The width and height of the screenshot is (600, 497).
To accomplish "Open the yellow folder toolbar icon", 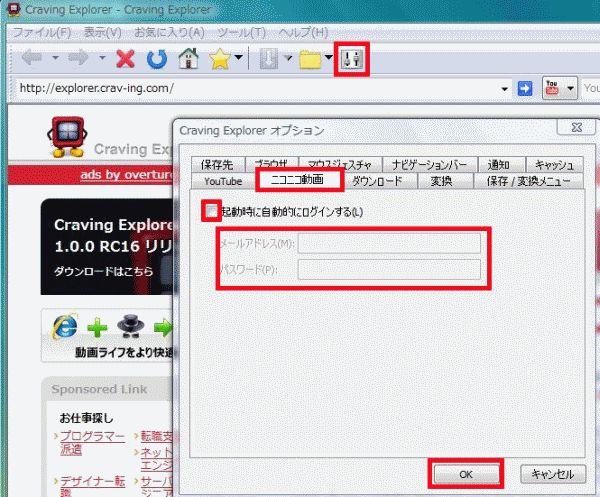I will pos(310,59).
